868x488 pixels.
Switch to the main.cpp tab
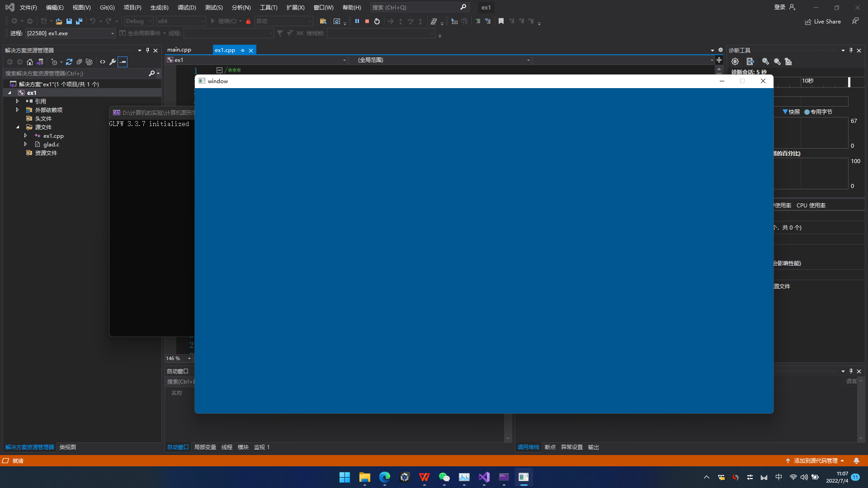(x=179, y=50)
